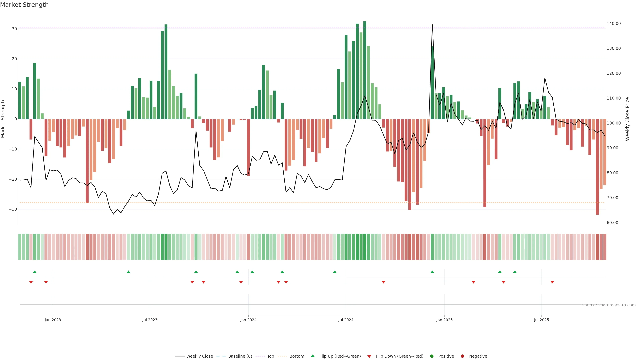Click the green Flip Up triangle in legend
The width and height of the screenshot is (644, 362).
tap(312, 356)
